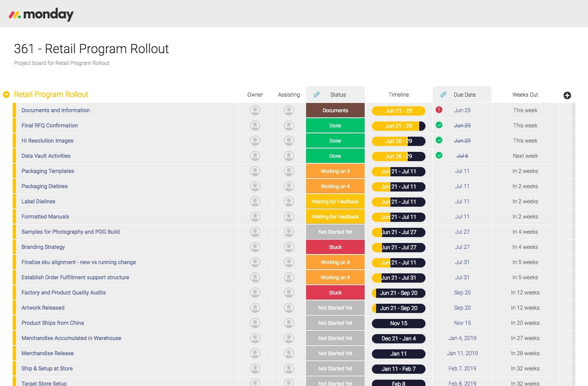Click due date 'Jan 4, 2019'
The width and height of the screenshot is (588, 386).
(x=462, y=338)
